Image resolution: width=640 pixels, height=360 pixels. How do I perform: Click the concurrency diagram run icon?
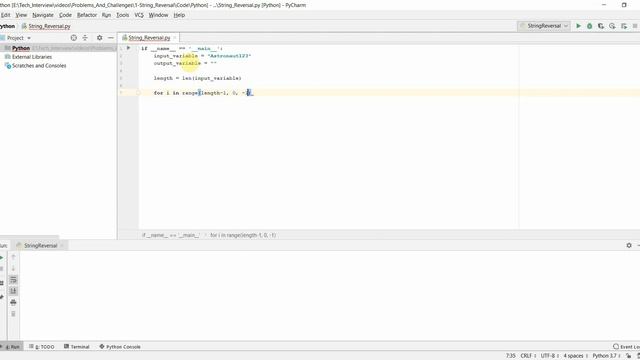click(624, 26)
